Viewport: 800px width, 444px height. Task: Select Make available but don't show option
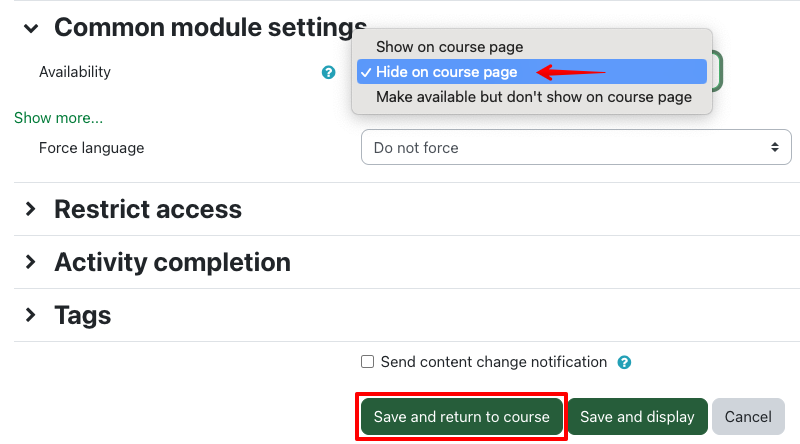533,97
